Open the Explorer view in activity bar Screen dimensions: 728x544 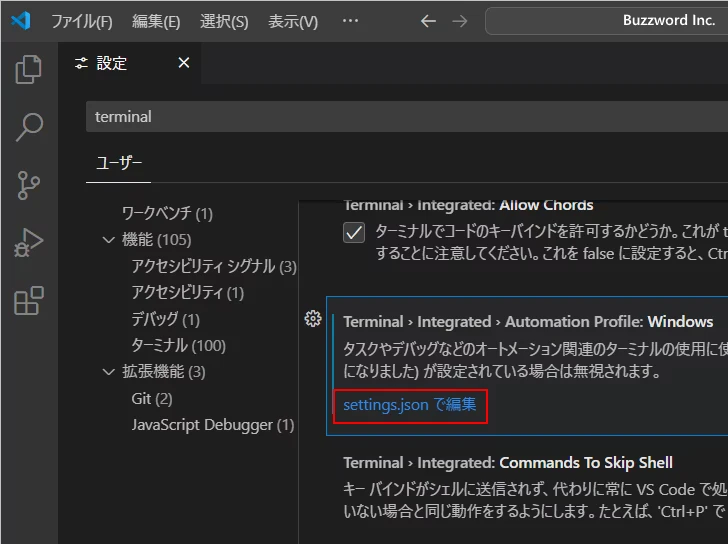[29, 70]
